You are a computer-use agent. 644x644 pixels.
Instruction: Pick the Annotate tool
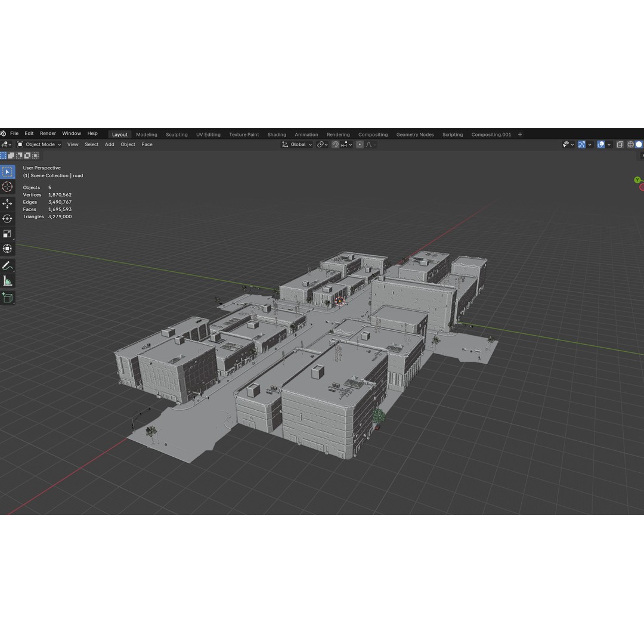tap(8, 266)
